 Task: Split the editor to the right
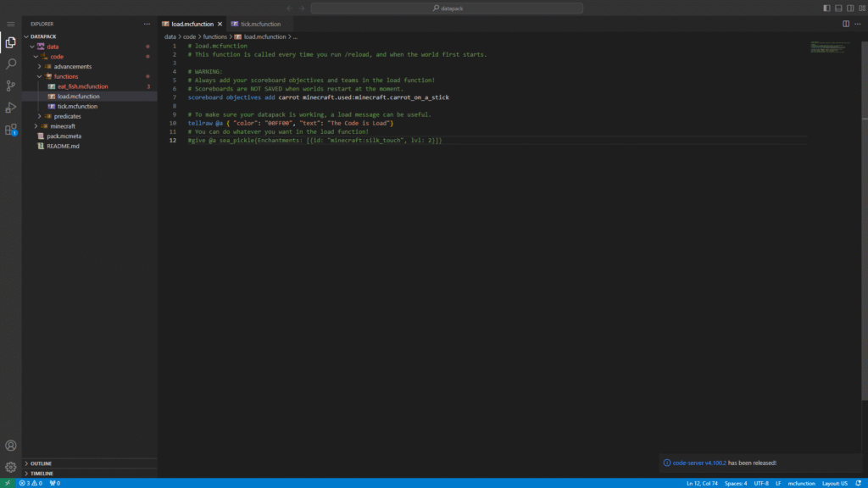(846, 24)
